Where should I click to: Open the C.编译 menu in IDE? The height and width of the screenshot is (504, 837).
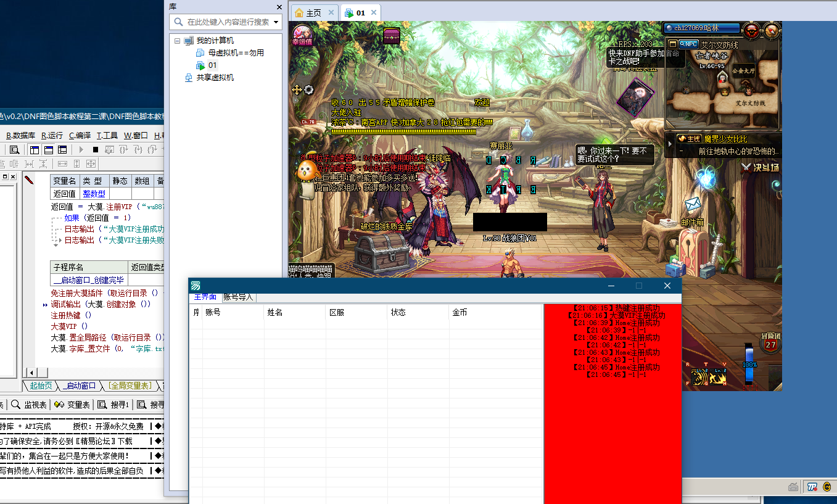80,136
